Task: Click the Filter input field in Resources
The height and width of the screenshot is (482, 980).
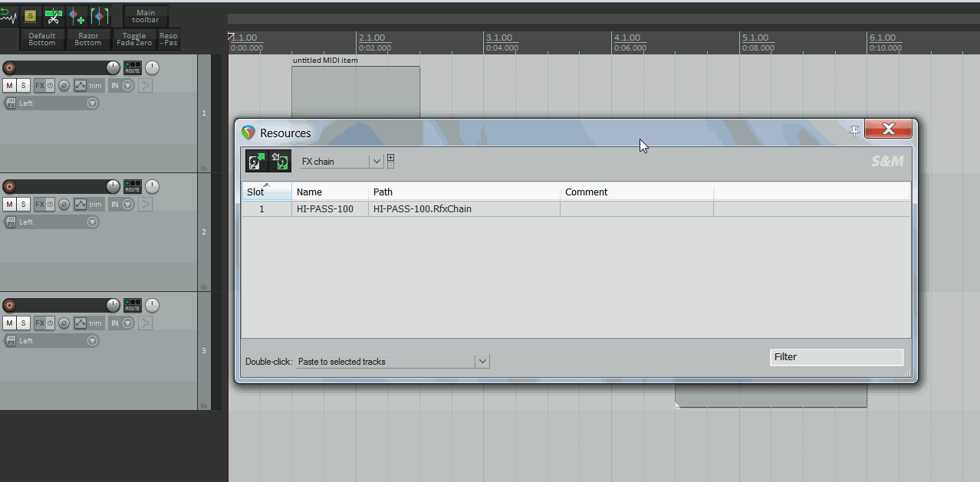Action: click(837, 356)
